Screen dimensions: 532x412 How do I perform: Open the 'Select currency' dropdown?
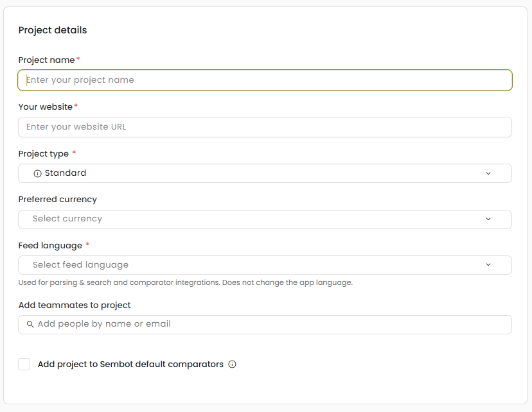click(257, 219)
